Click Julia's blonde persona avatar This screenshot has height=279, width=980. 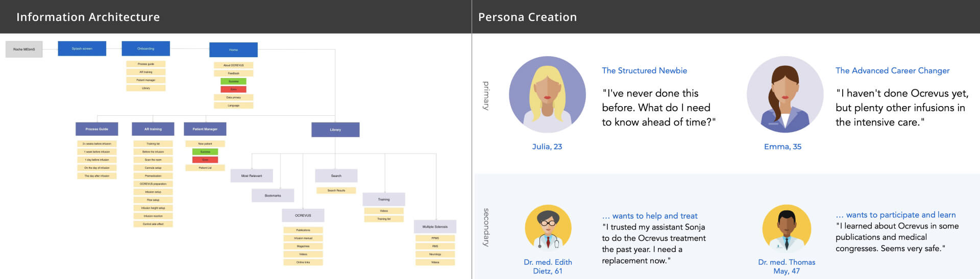(547, 95)
